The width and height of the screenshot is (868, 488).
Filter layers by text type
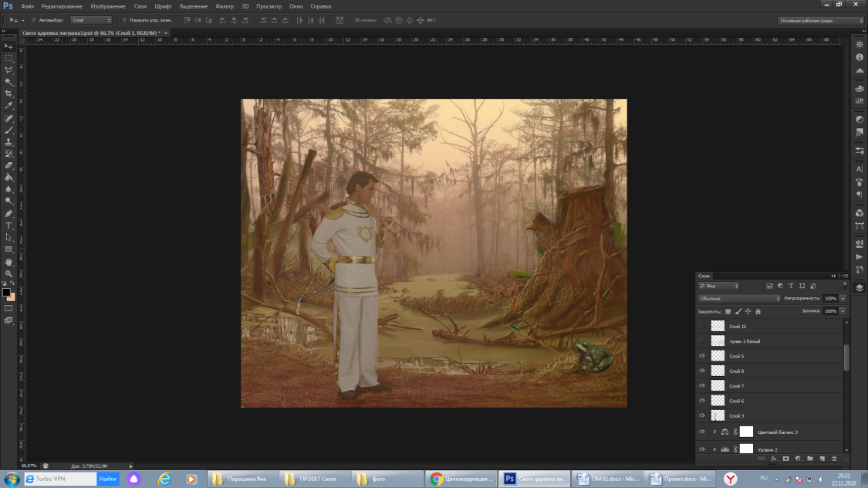pos(791,286)
